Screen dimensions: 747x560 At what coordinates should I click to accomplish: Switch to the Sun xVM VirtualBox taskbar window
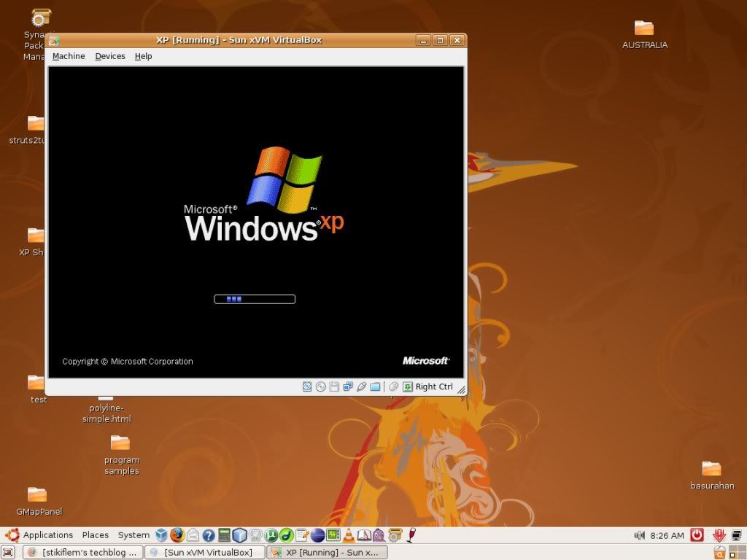click(x=204, y=553)
